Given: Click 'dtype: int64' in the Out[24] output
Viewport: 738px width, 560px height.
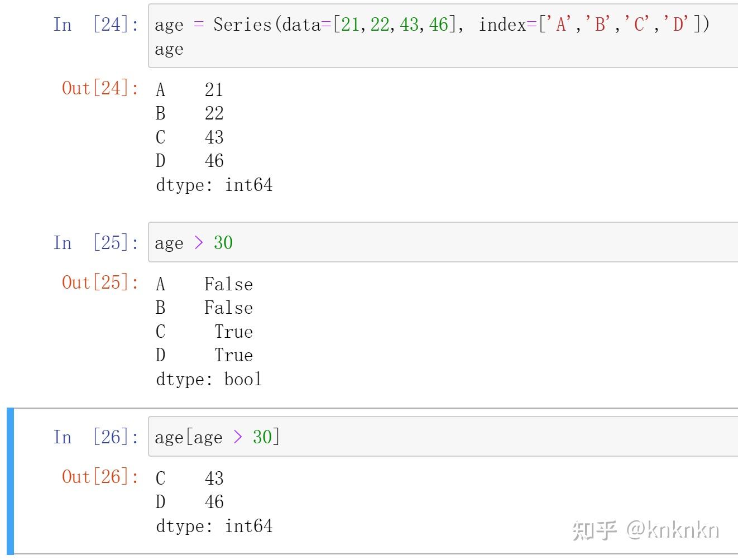Looking at the screenshot, I should click(214, 185).
